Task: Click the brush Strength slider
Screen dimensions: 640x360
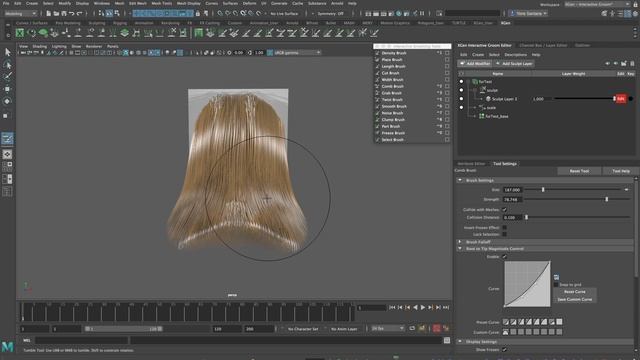Action: [x=577, y=199]
